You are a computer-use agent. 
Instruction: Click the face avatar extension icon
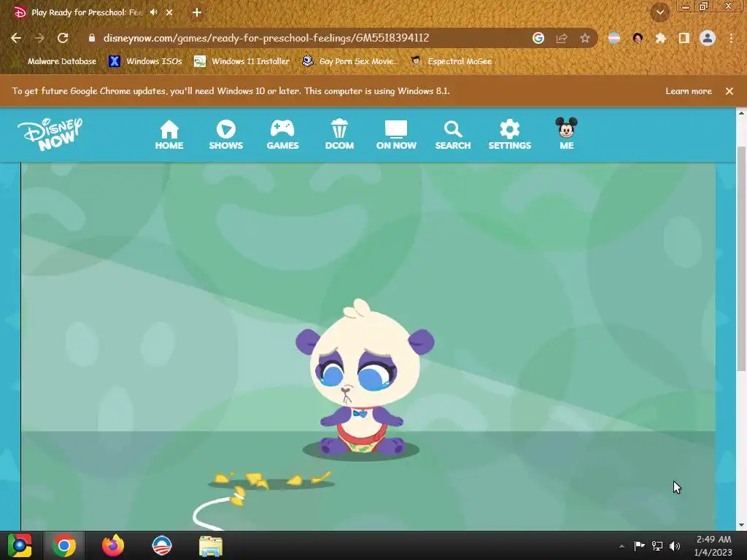pyautogui.click(x=638, y=38)
